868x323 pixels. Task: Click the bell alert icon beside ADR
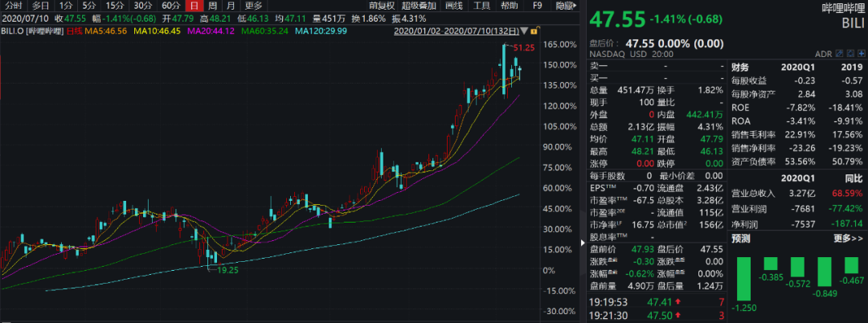click(x=850, y=54)
